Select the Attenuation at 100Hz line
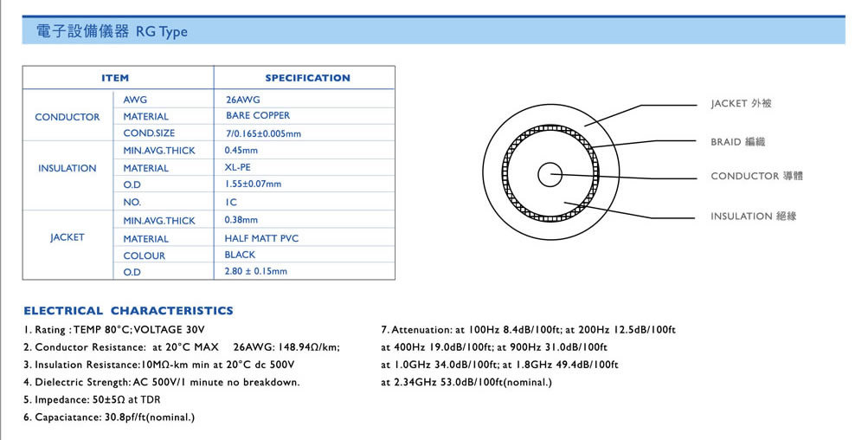The width and height of the screenshot is (868, 440). point(528,330)
